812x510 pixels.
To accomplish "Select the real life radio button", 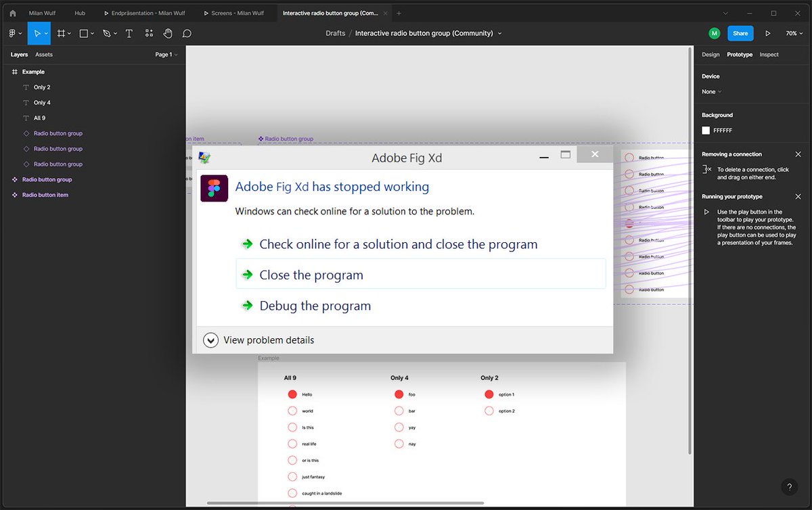I will [292, 444].
